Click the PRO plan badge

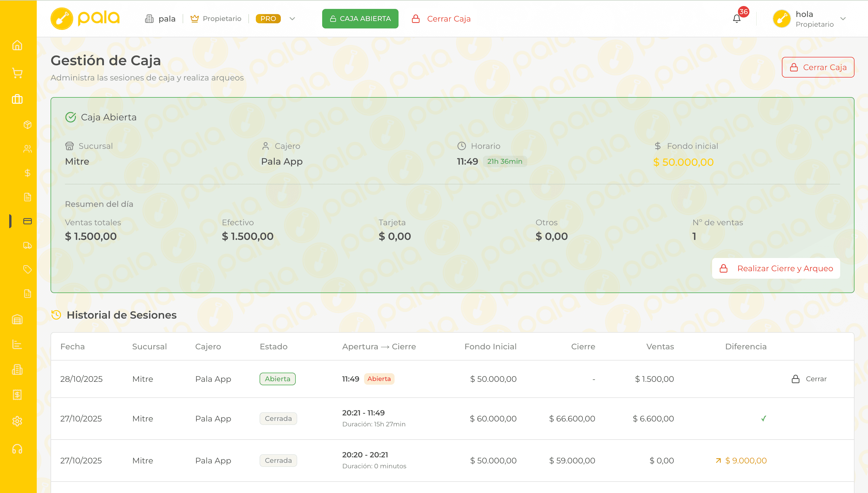click(x=268, y=19)
